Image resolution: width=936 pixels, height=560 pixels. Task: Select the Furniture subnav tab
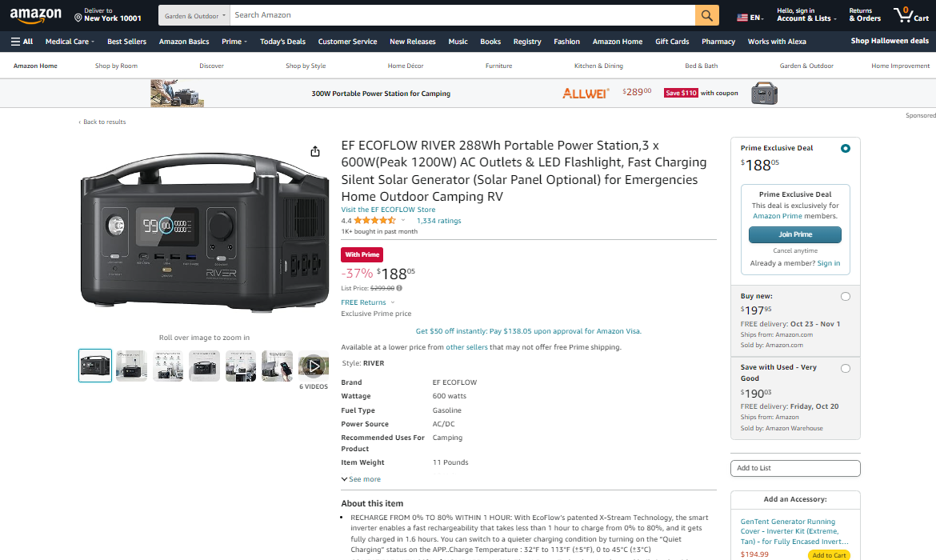tap(499, 66)
